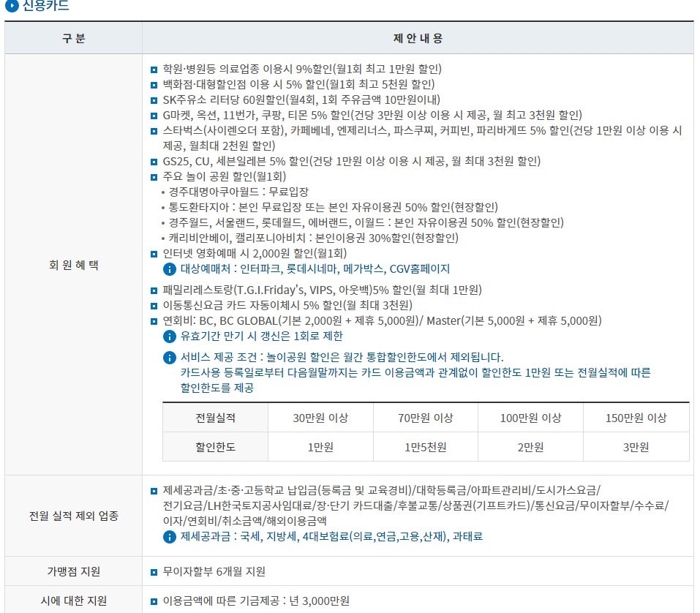This screenshot has height=613, width=700.
Task: Click bullet icon before 인터넷 영화예매 line
Action: (154, 254)
